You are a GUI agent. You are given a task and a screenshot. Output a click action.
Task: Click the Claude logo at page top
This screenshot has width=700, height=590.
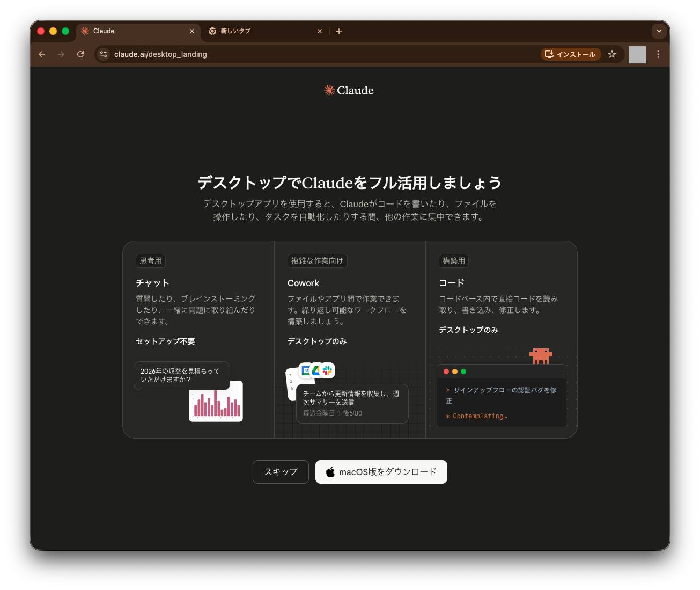pyautogui.click(x=349, y=90)
